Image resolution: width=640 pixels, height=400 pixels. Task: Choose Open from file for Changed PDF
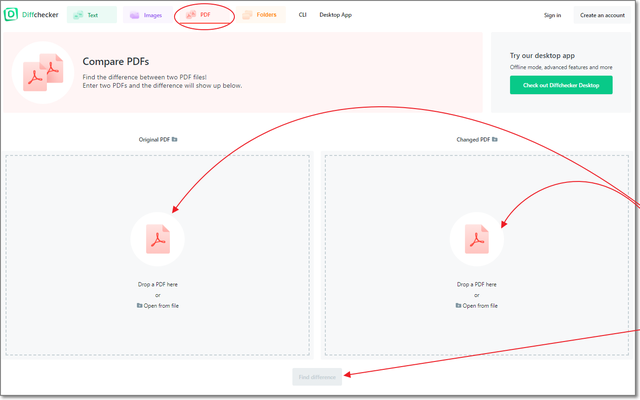[477, 305]
